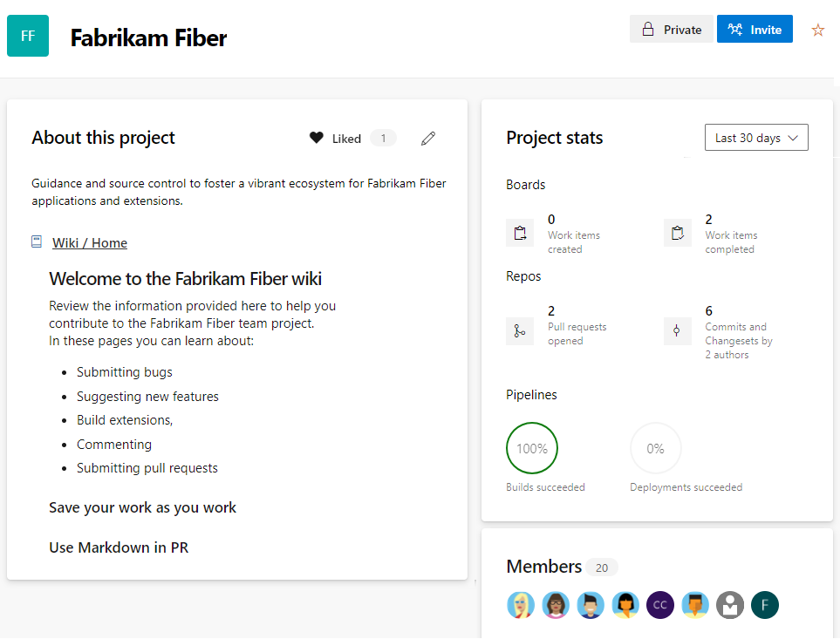Screen dimensions: 840x639
Task: Click the work items created clipboard icon
Action: point(520,233)
